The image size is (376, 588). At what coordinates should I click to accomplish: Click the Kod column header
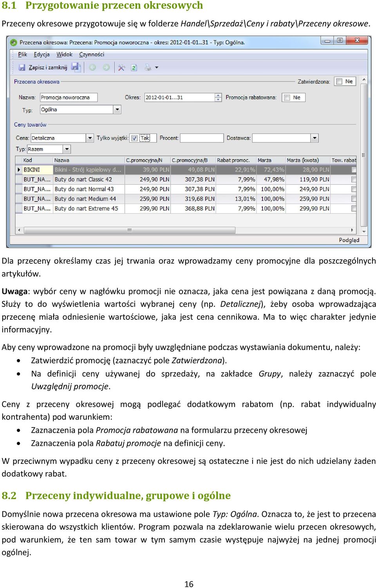pyautogui.click(x=37, y=160)
